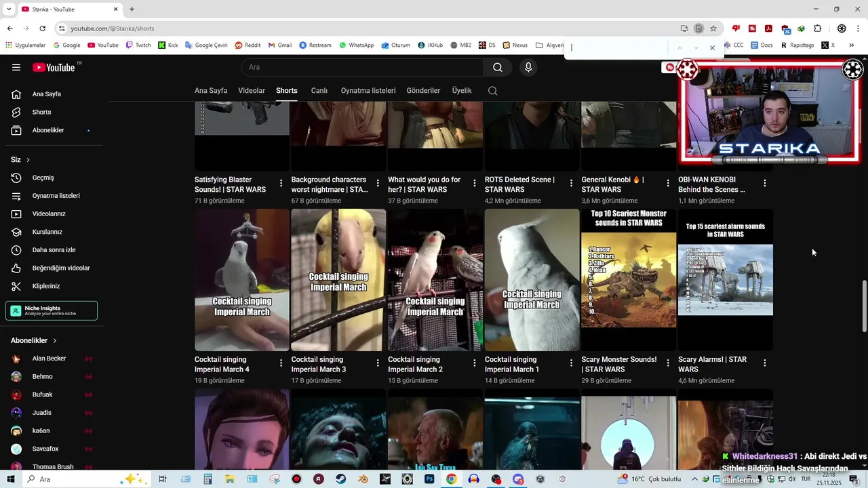The height and width of the screenshot is (488, 868).
Task: Start voice search with the microphone icon
Action: (528, 67)
